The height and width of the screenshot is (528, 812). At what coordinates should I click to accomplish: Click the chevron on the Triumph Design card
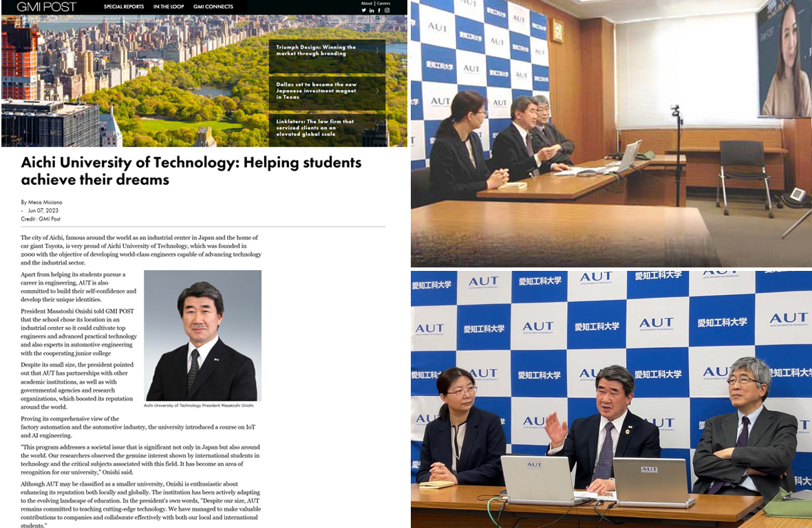(x=377, y=50)
